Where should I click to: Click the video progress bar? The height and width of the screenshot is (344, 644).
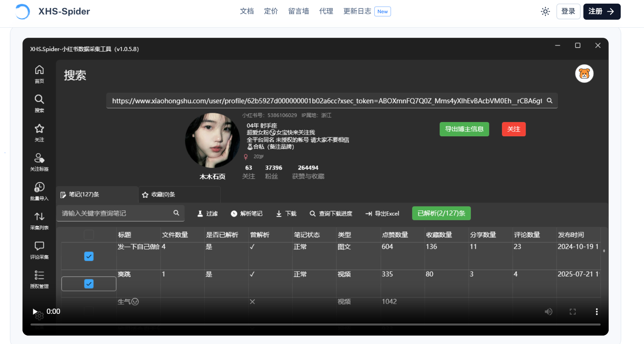[x=316, y=324]
